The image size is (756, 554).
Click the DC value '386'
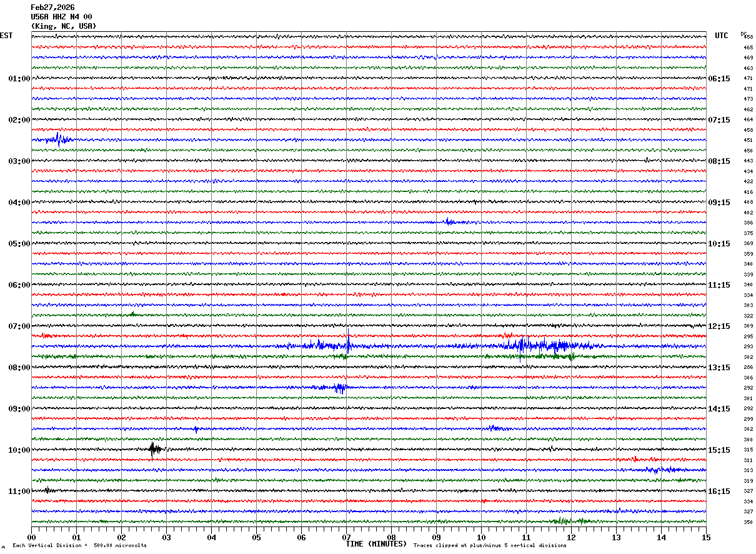[x=748, y=223]
